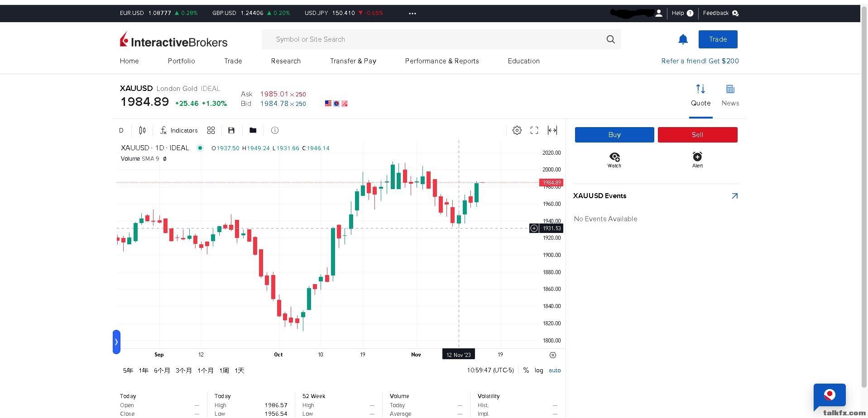Viewport: 868px width, 418px height.
Task: Open the Portfolio menu
Action: [182, 61]
